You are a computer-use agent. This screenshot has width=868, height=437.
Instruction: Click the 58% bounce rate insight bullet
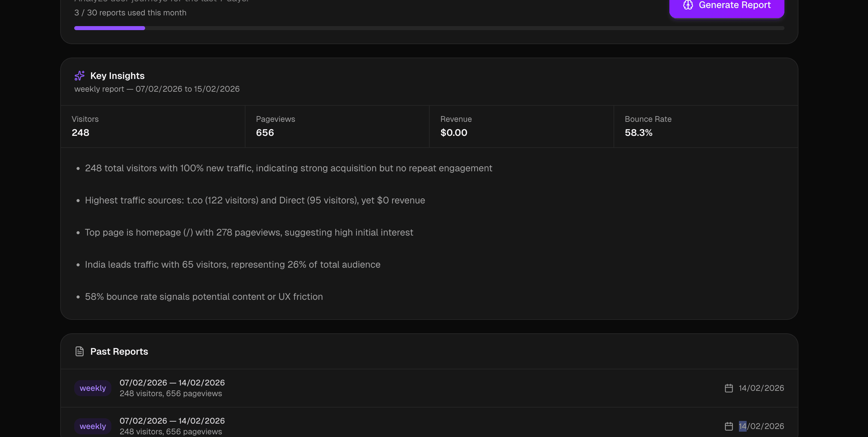click(x=204, y=297)
